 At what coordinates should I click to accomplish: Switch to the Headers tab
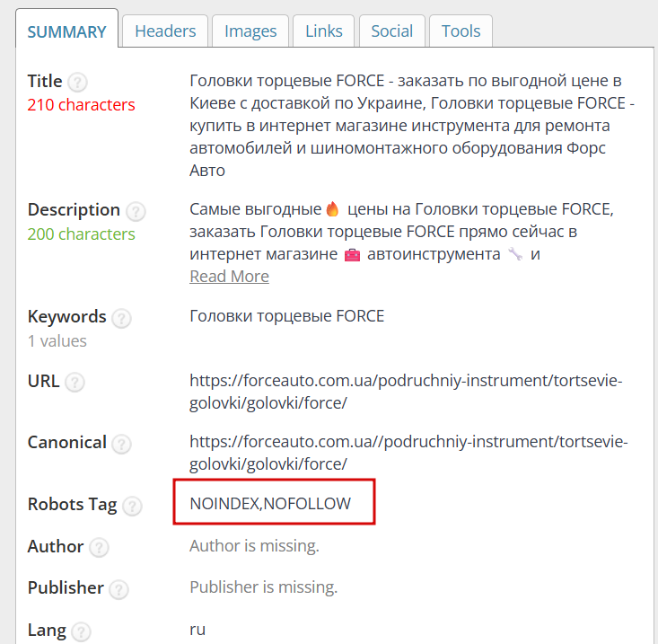[x=165, y=31]
